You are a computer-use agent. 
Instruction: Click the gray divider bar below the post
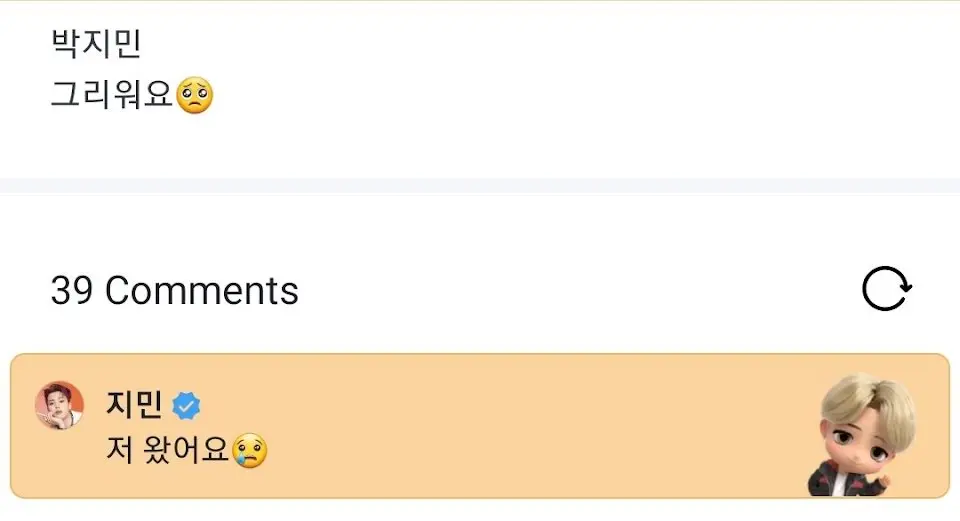[480, 186]
